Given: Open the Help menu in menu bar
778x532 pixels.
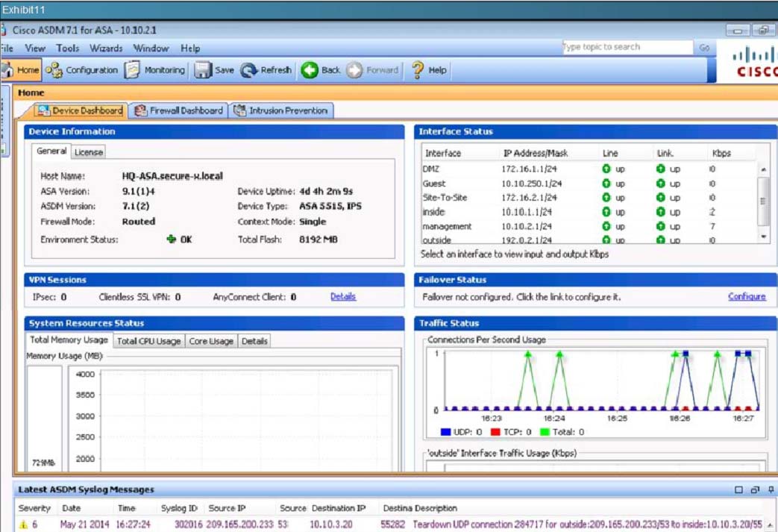Looking at the screenshot, I should point(190,48).
